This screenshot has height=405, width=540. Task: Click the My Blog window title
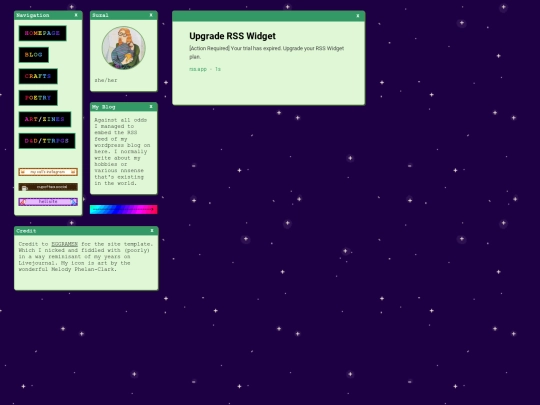(x=104, y=107)
